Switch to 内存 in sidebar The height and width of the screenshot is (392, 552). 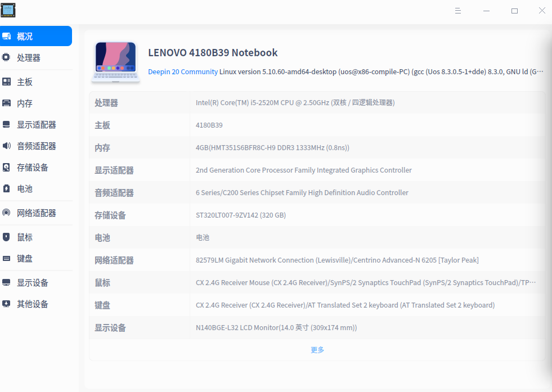click(x=36, y=103)
